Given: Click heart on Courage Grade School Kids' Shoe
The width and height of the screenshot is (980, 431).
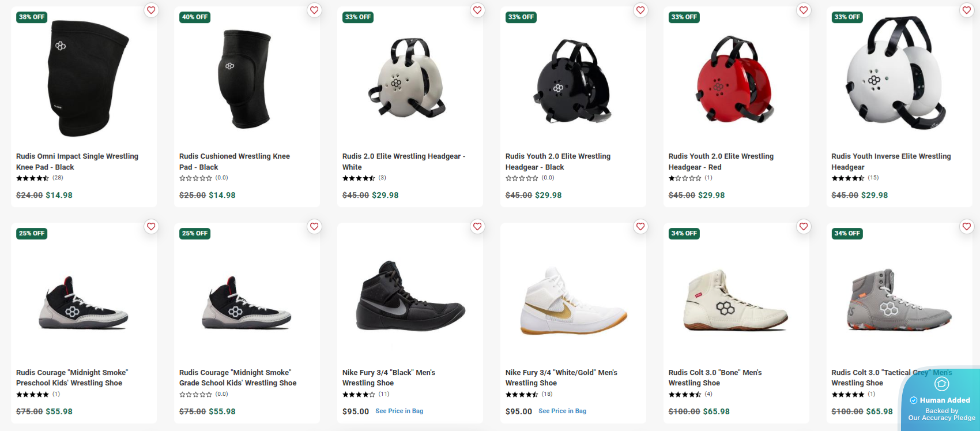Looking at the screenshot, I should [314, 227].
